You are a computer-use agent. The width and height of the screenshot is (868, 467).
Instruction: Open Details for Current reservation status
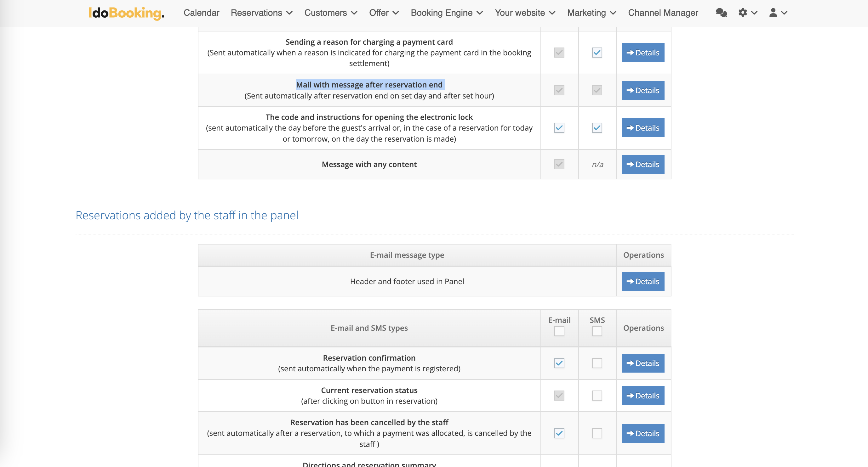pos(642,395)
